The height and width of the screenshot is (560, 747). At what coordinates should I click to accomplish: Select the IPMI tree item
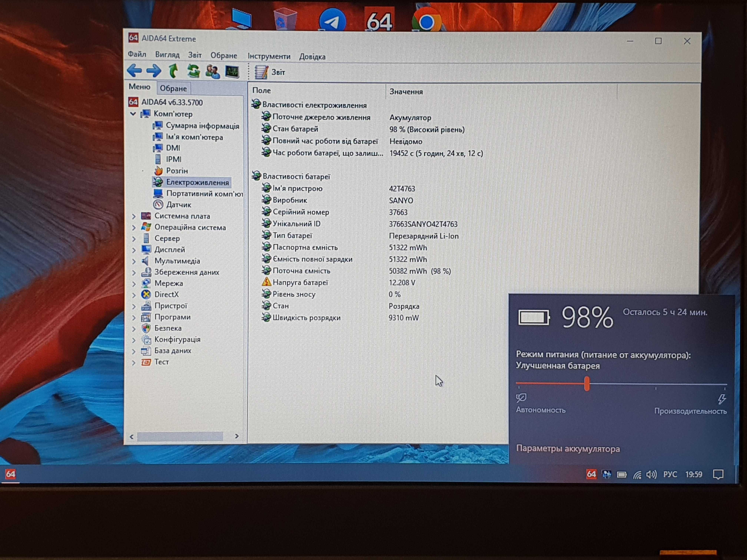click(167, 159)
